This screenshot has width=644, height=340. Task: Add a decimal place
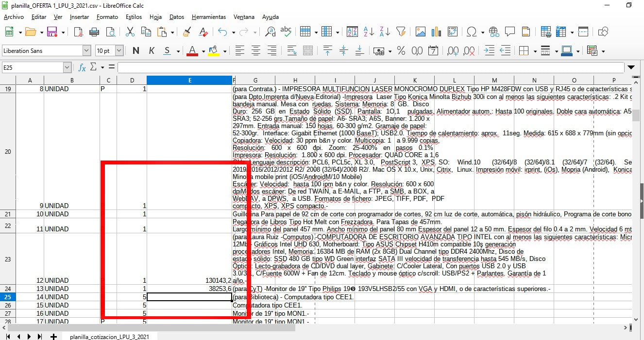tap(453, 50)
